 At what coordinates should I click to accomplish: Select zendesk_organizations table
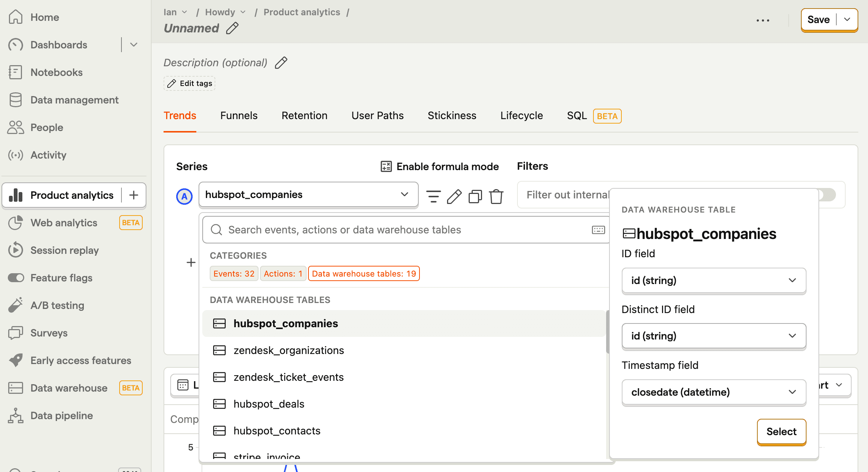404,350
